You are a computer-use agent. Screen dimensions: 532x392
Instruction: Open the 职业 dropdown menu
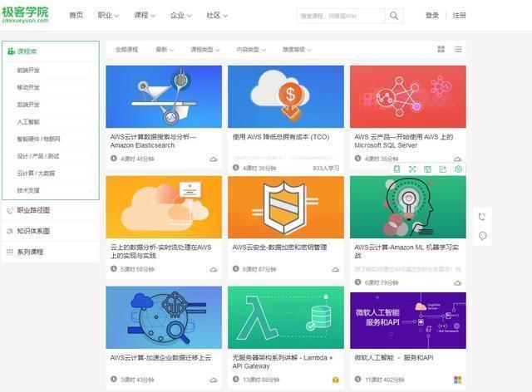point(108,15)
